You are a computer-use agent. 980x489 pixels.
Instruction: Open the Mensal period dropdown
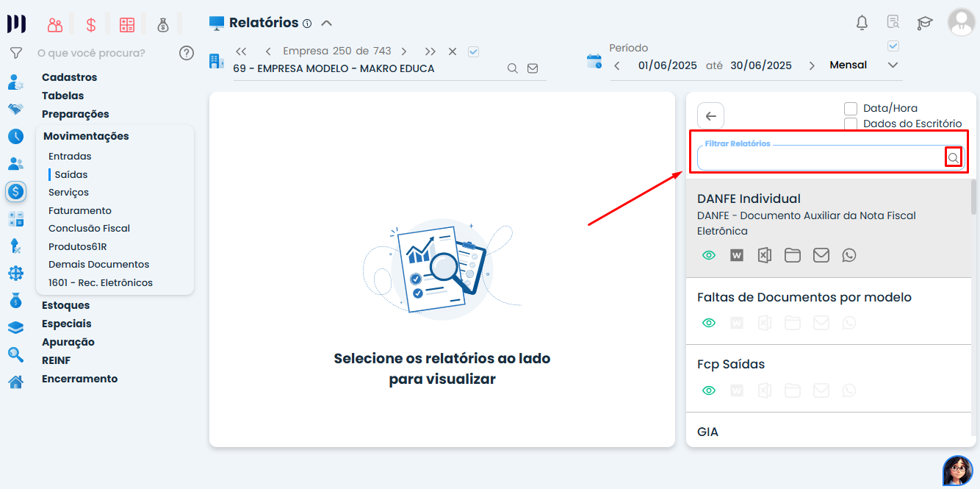pyautogui.click(x=893, y=65)
